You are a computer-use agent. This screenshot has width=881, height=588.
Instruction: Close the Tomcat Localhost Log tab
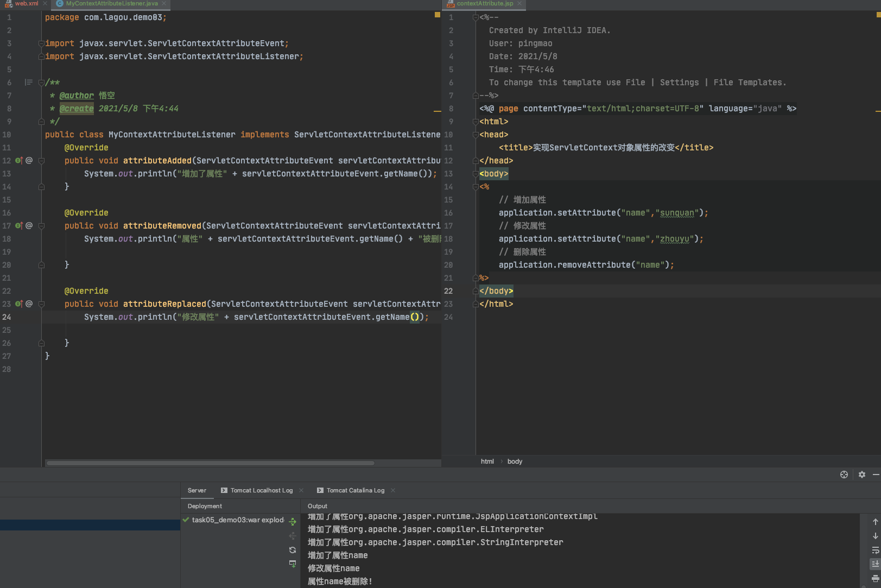(x=301, y=490)
